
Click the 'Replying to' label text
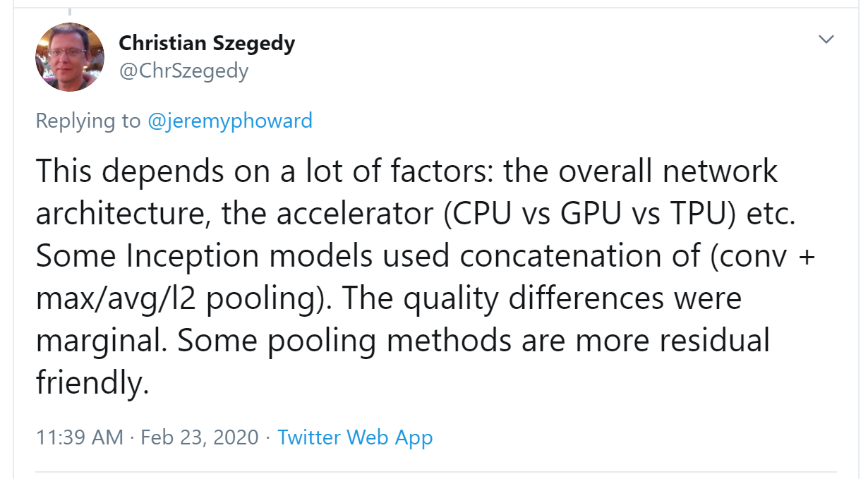(88, 121)
